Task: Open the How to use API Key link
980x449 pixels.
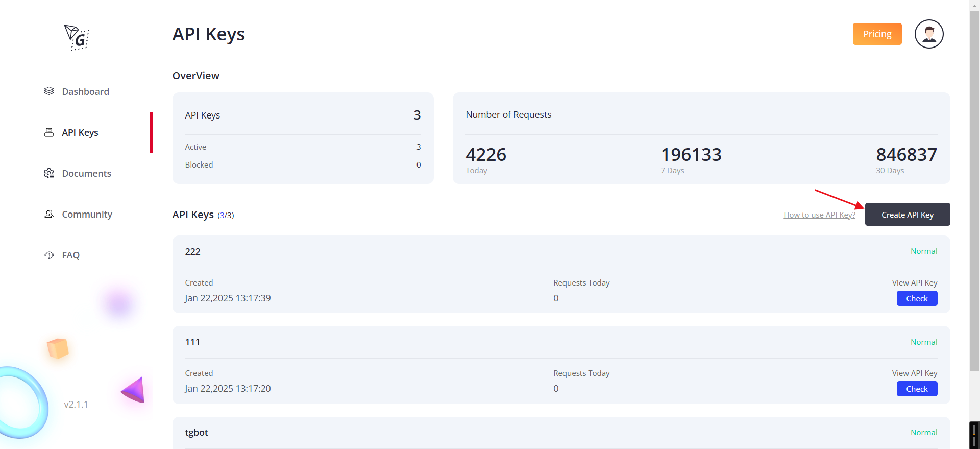Action: 819,215
